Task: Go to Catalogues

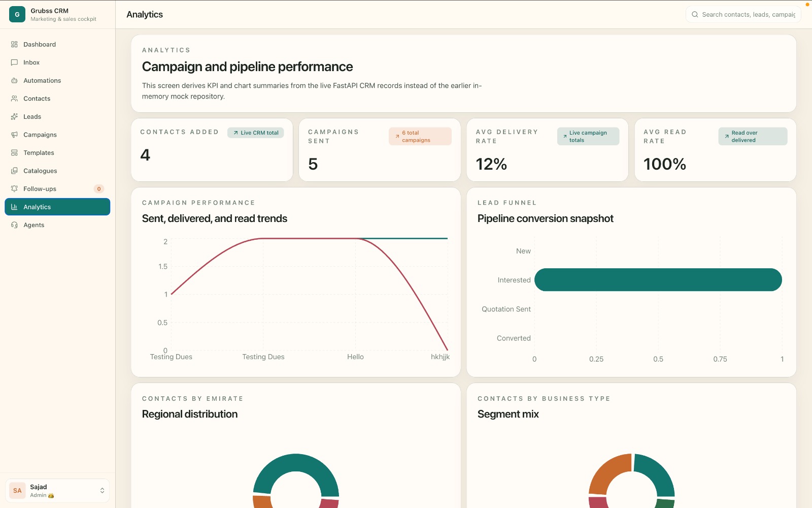Action: click(x=57, y=171)
